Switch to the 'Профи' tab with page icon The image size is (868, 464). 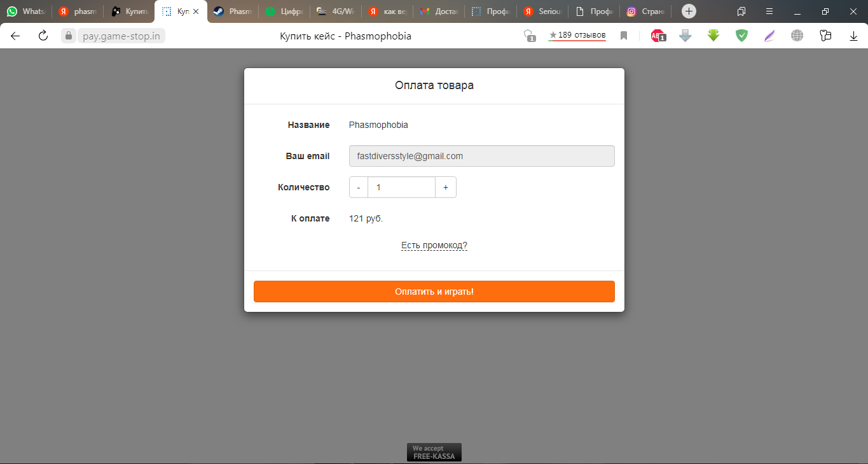pos(593,11)
